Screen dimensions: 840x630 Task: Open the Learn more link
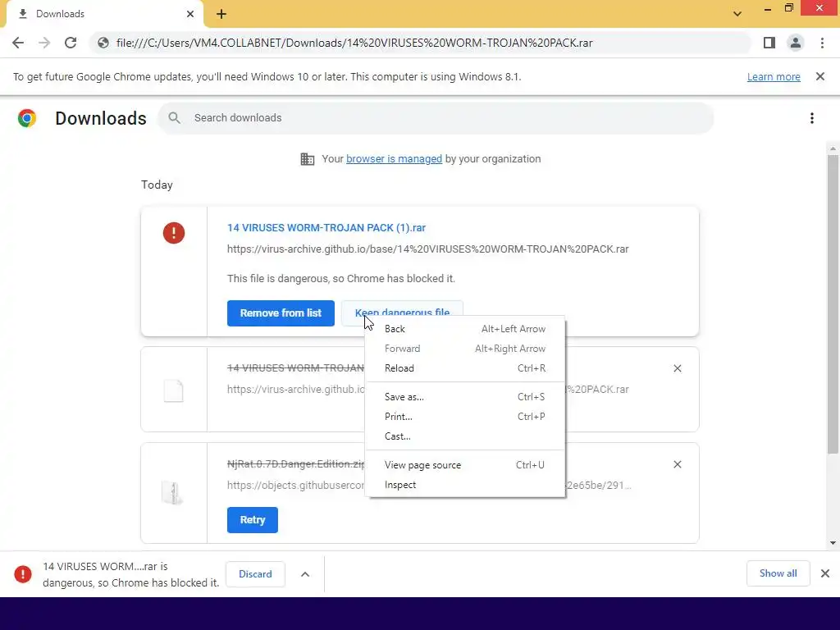coord(774,76)
